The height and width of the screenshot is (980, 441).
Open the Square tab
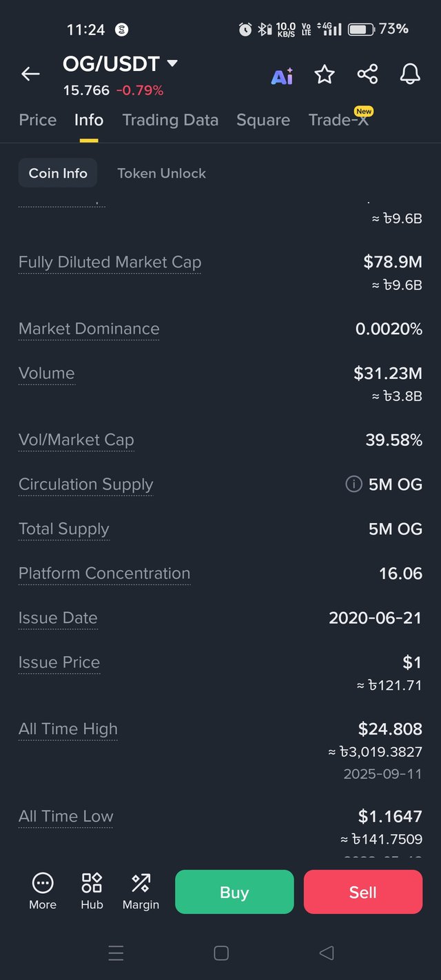tap(263, 120)
